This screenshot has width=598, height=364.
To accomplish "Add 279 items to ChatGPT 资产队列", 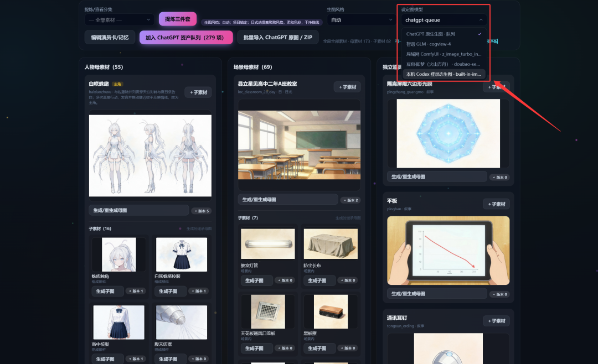I will tap(186, 38).
